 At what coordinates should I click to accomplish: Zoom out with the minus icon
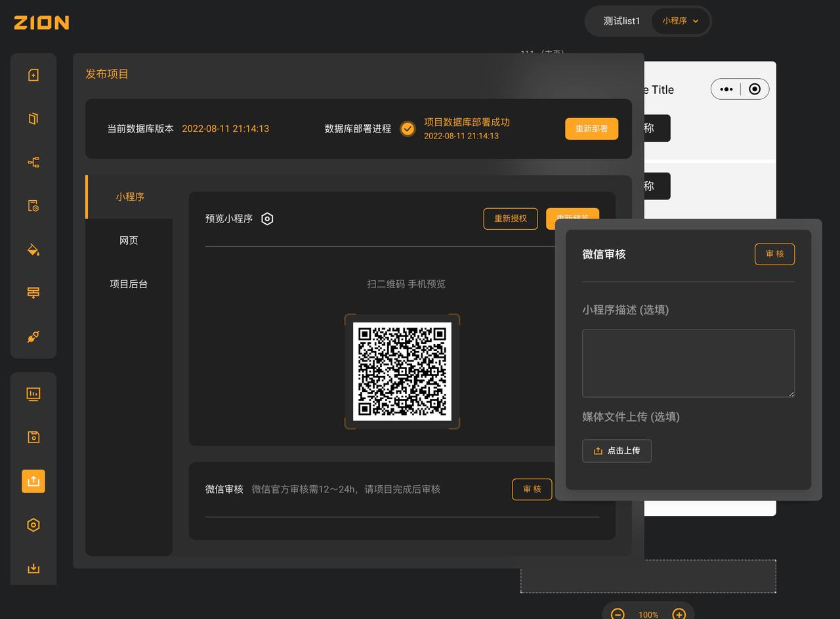[x=618, y=614]
